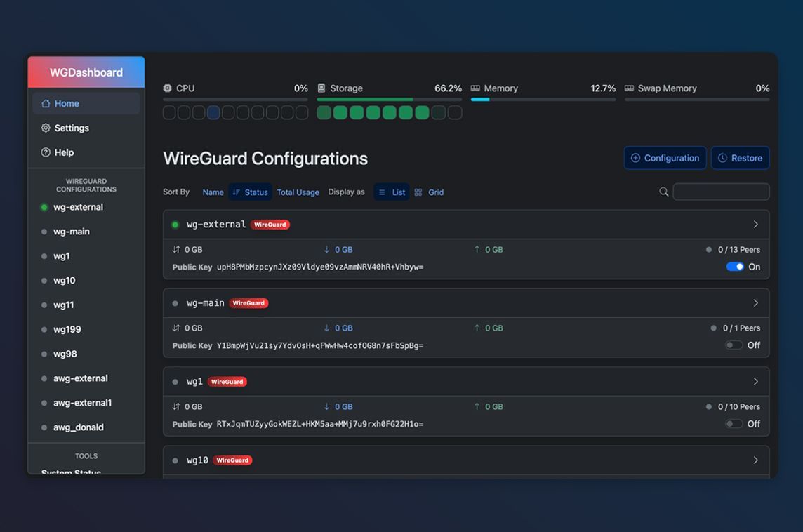Click wg-external total transfer arrows icon
803x532 pixels.
[176, 249]
